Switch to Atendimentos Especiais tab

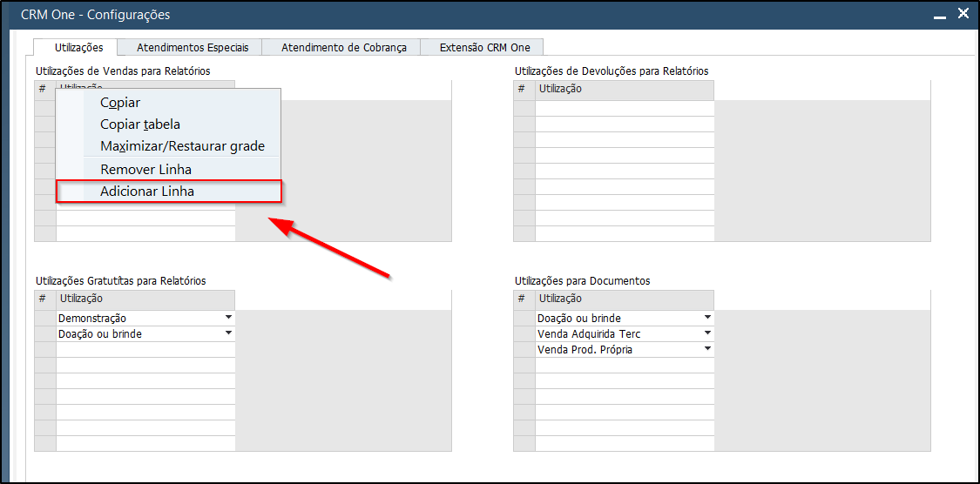(x=193, y=48)
